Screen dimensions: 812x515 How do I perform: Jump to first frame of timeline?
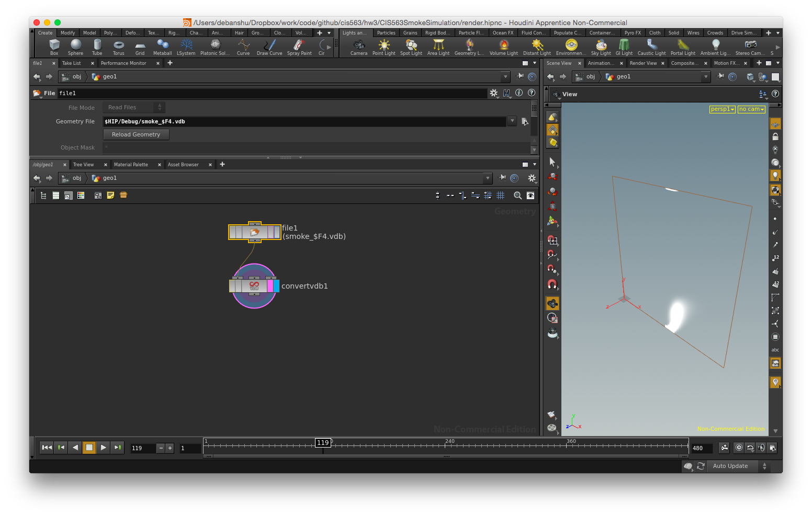[47, 448]
